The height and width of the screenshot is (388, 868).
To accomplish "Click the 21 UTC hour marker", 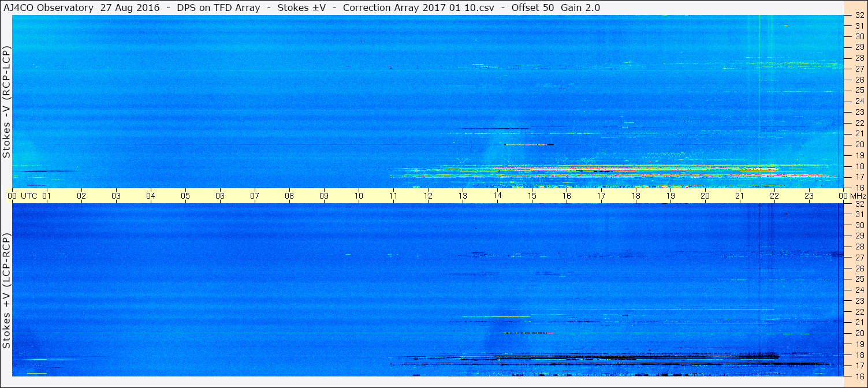I will pyautogui.click(x=740, y=196).
